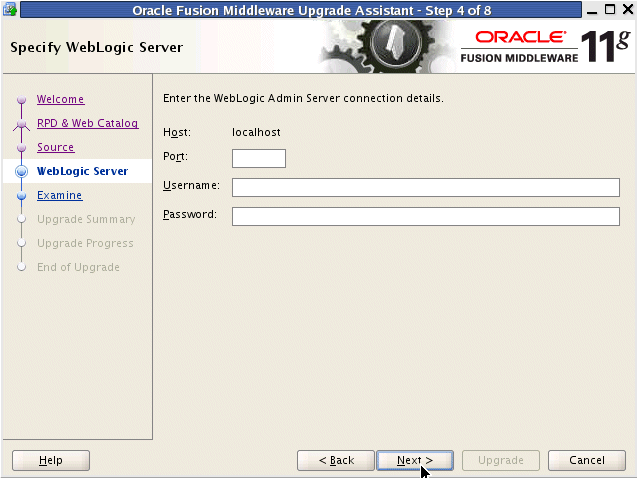This screenshot has height=478, width=637.
Task: Click the RPD & Web Catalog step bullet
Action: (x=22, y=123)
